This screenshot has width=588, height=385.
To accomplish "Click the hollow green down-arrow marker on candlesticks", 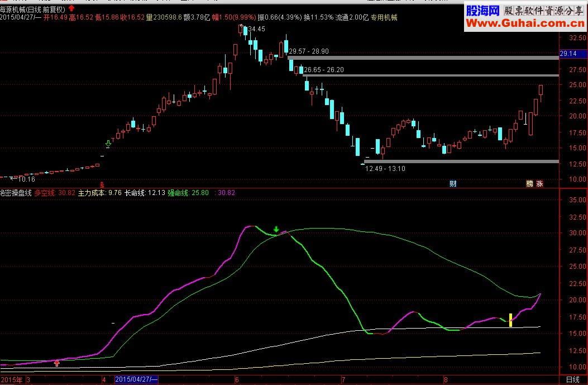I will click(108, 144).
